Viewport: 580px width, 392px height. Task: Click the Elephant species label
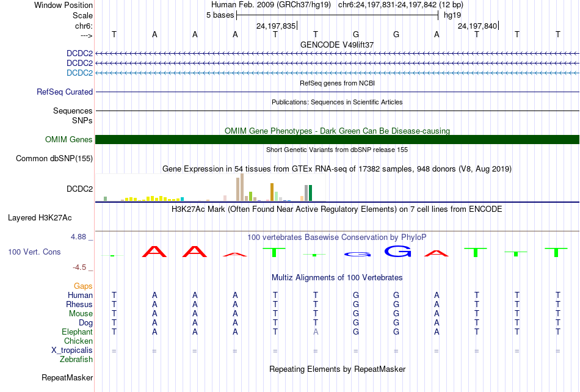click(78, 332)
